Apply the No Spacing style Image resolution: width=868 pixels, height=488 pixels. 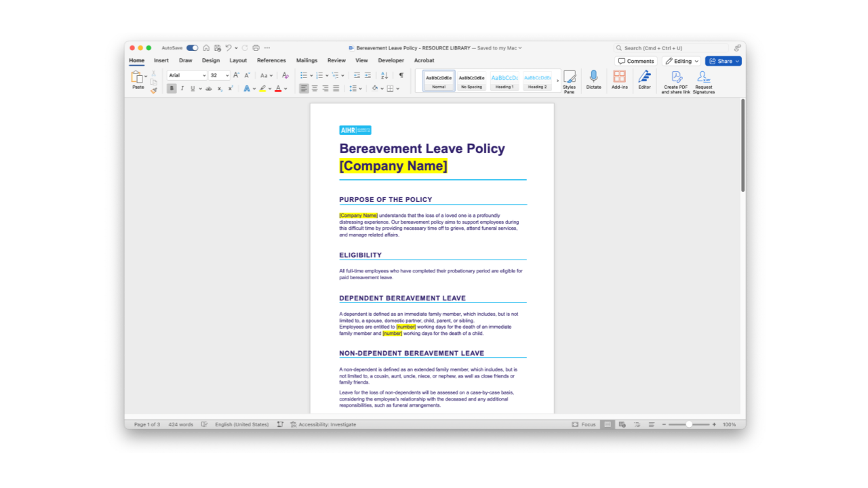point(471,81)
